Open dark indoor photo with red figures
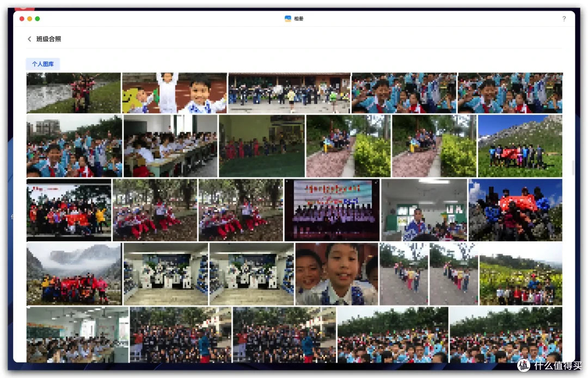Viewport: 588px width, 378px height. click(262, 146)
